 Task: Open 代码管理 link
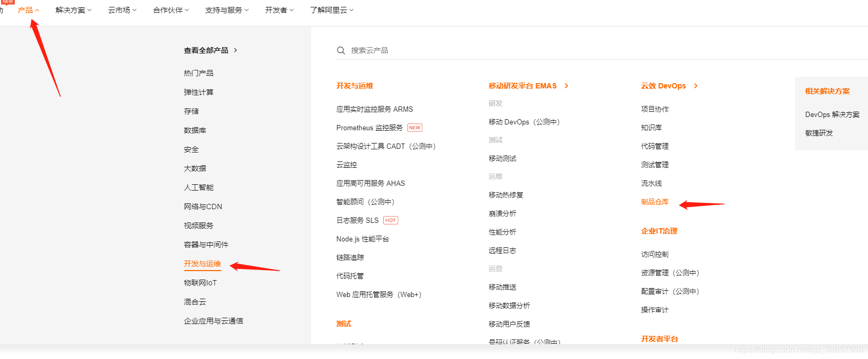(x=655, y=146)
